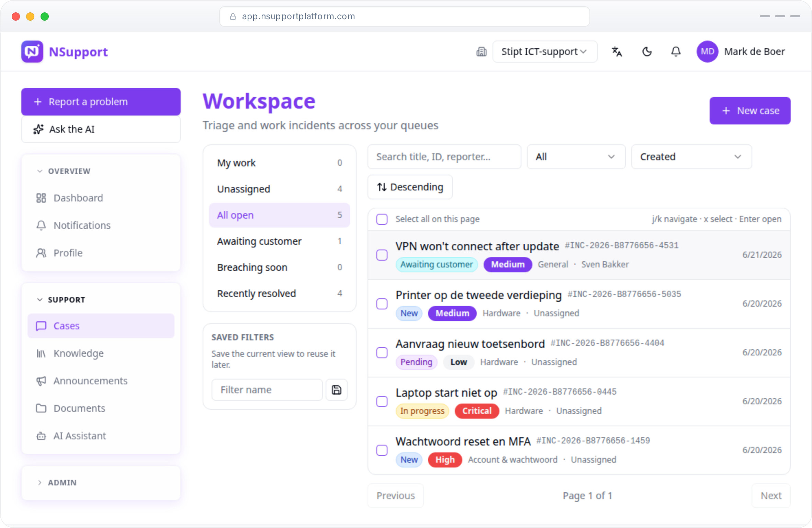Screen dimensions: 812x528
Task: Click the Pending status badge
Action: point(416,362)
